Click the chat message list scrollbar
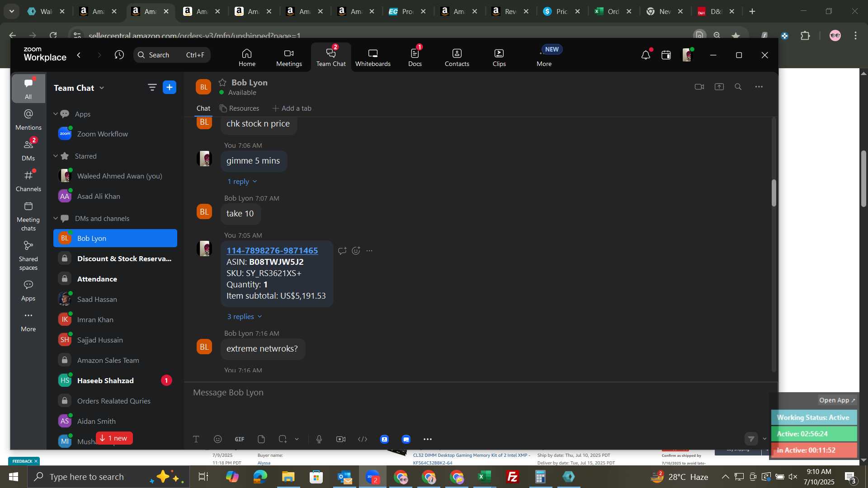The width and height of the screenshot is (868, 488). click(x=774, y=193)
